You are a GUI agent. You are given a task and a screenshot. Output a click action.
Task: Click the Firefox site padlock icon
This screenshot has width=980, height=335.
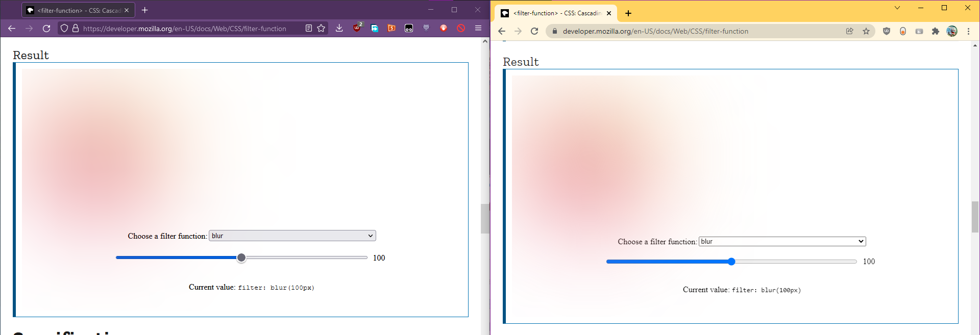pyautogui.click(x=76, y=29)
